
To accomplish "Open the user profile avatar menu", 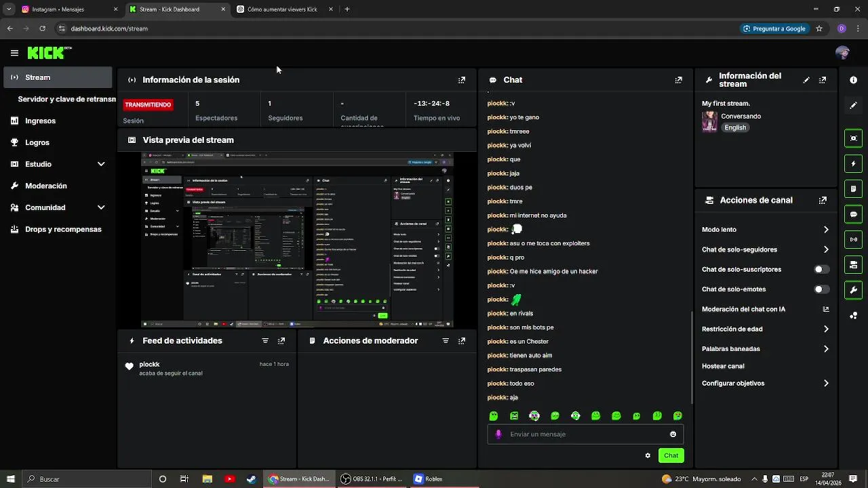I will point(842,53).
